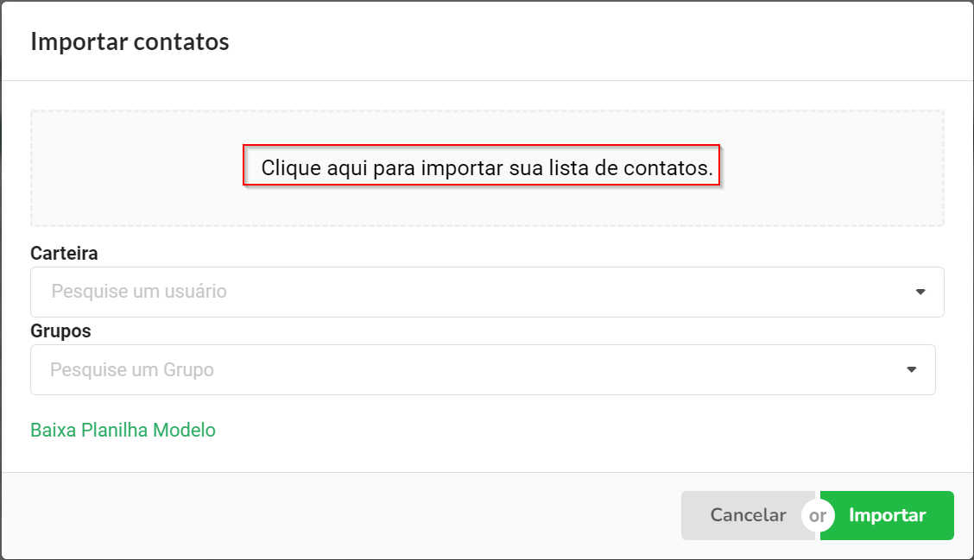974x560 pixels.
Task: Click the round 'or' divider badge
Action: (x=818, y=515)
